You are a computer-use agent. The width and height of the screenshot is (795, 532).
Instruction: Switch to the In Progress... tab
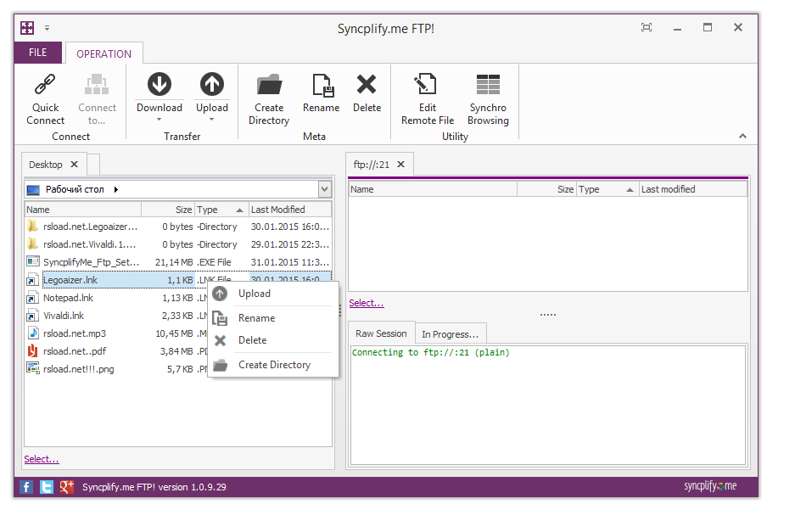point(451,334)
